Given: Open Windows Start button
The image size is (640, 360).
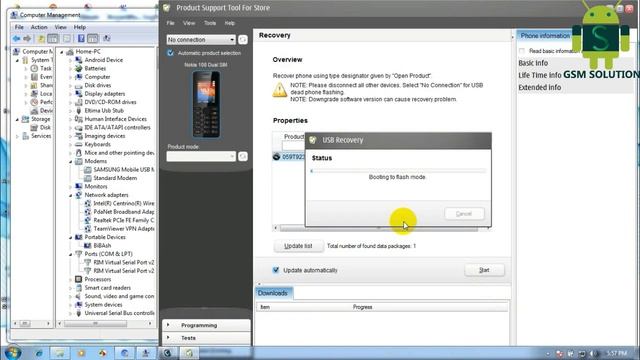Looking at the screenshot, I should click(x=13, y=353).
